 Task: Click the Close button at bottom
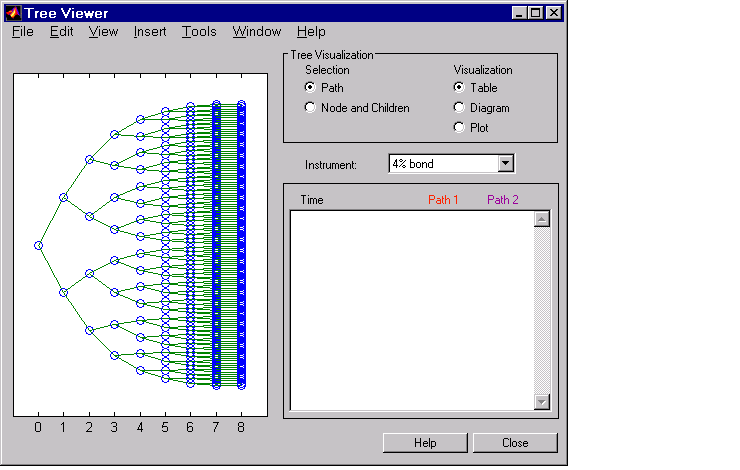[x=515, y=443]
